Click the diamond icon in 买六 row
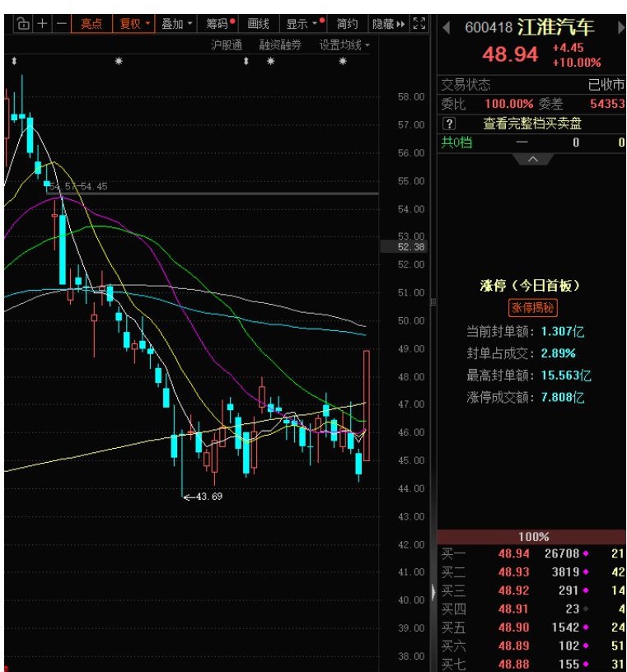Image resolution: width=627 pixels, height=672 pixels. (586, 646)
